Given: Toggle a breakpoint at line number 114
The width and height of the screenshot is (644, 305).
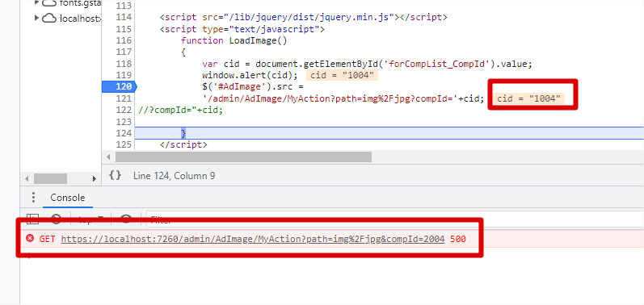Looking at the screenshot, I should tap(124, 17).
